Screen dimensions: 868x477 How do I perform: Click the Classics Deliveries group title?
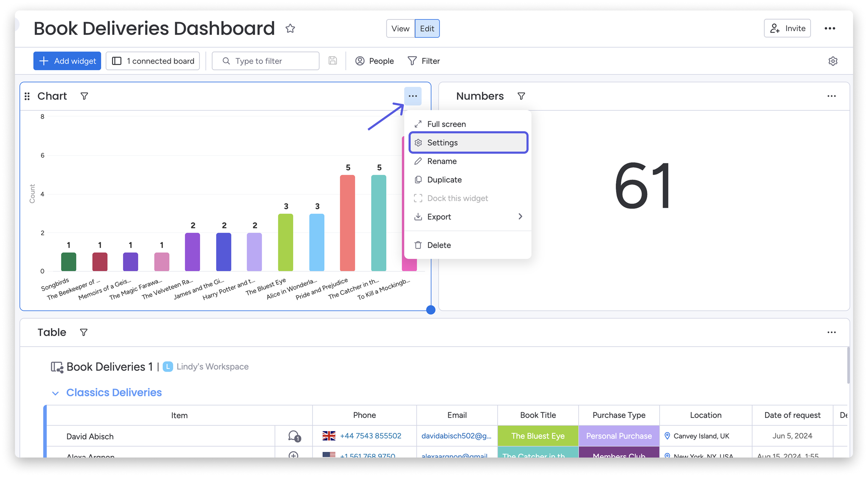pyautogui.click(x=114, y=393)
